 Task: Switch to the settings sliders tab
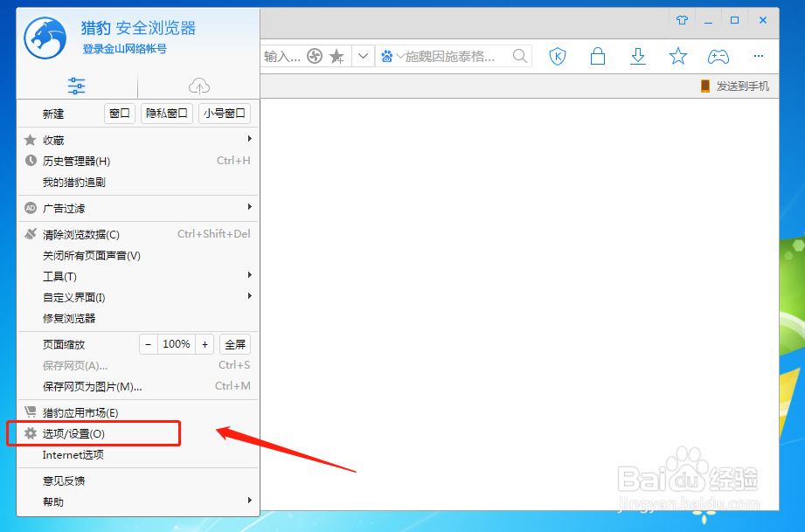point(77,86)
